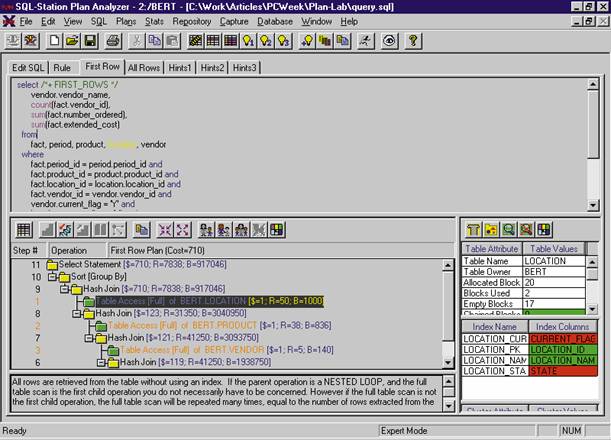Click the copy pages icon in plan toolbar
This screenshot has width=611, height=440.
coord(141,230)
